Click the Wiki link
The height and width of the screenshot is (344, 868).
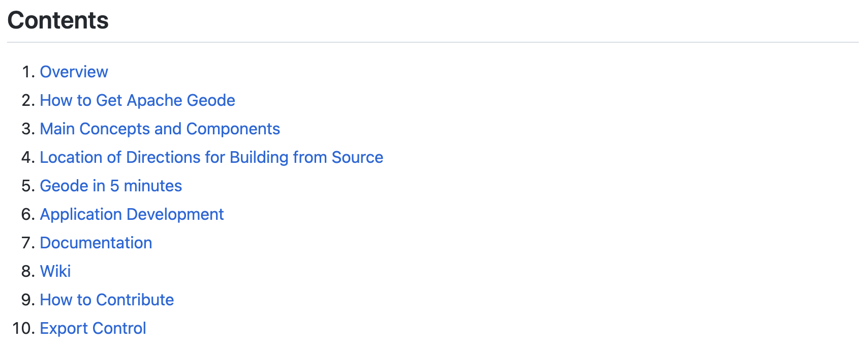[x=55, y=271]
